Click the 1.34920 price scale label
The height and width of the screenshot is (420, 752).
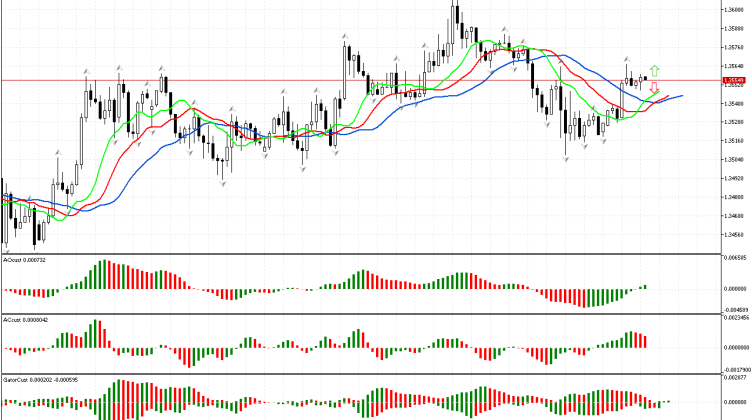pyautogui.click(x=735, y=179)
